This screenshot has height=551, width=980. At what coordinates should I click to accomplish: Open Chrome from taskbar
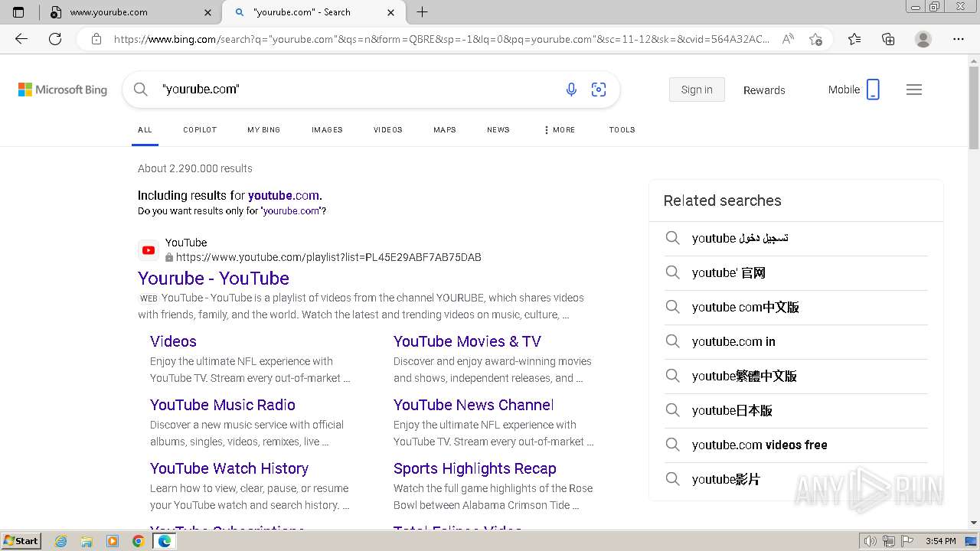click(x=139, y=541)
